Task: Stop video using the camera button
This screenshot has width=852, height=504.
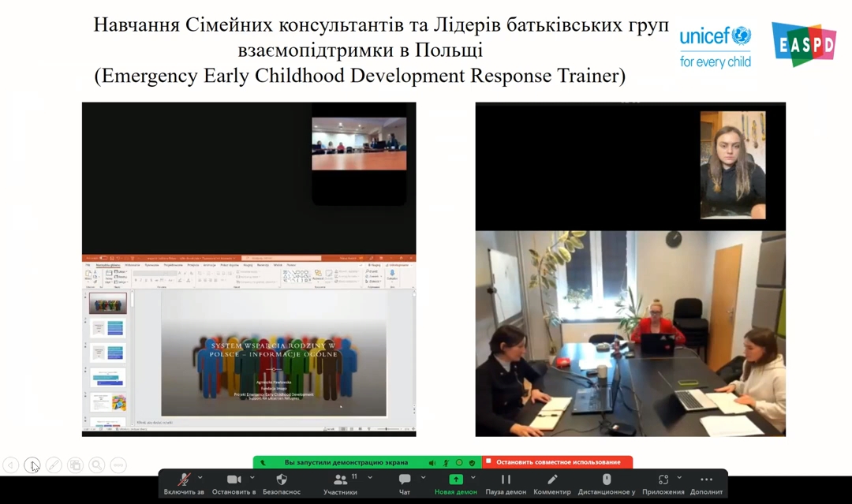Action: pos(234,480)
